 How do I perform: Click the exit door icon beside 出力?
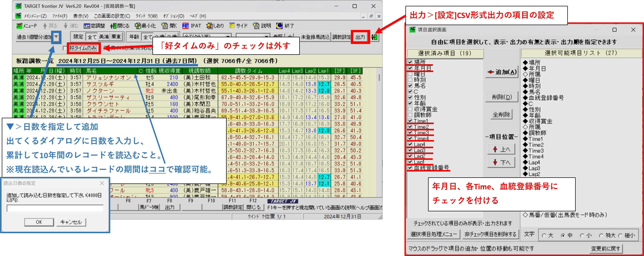point(374,37)
